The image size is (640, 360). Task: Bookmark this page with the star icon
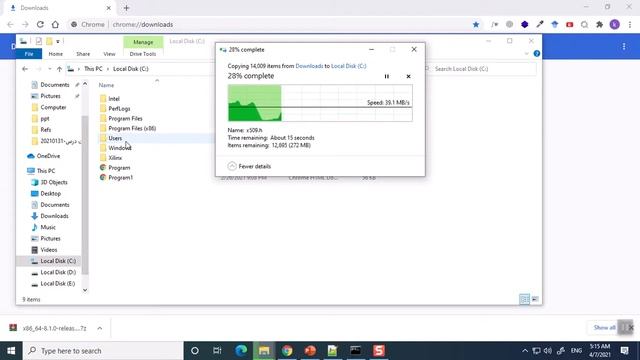[x=476, y=24]
